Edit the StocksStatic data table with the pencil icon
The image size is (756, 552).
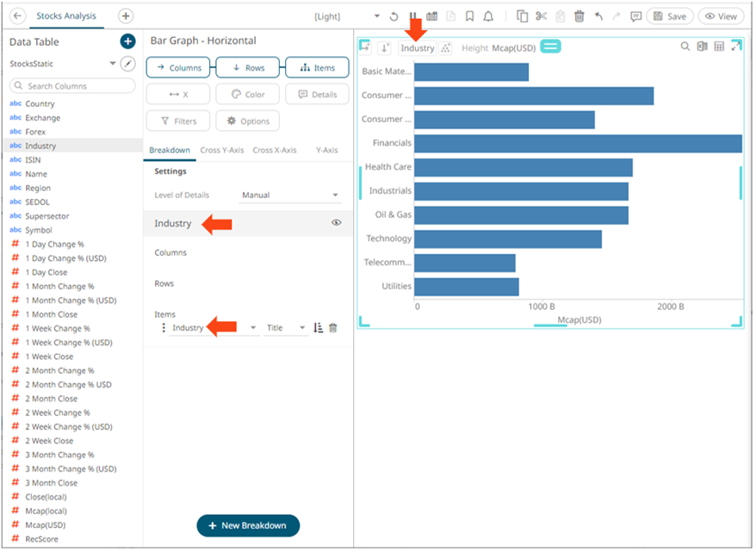tap(127, 64)
